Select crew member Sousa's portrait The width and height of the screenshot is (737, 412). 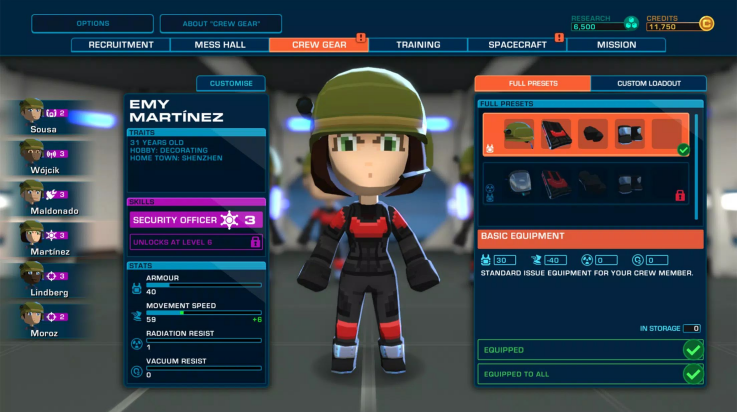click(32, 111)
